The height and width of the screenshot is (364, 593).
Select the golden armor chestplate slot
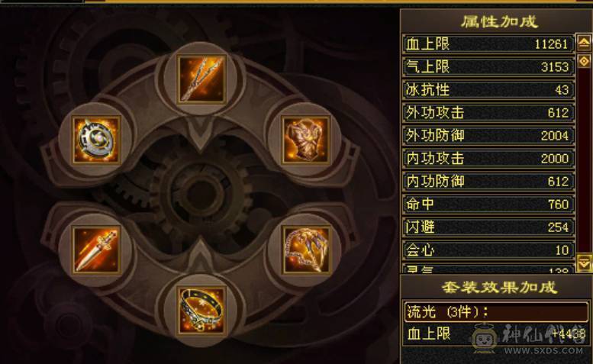click(306, 140)
